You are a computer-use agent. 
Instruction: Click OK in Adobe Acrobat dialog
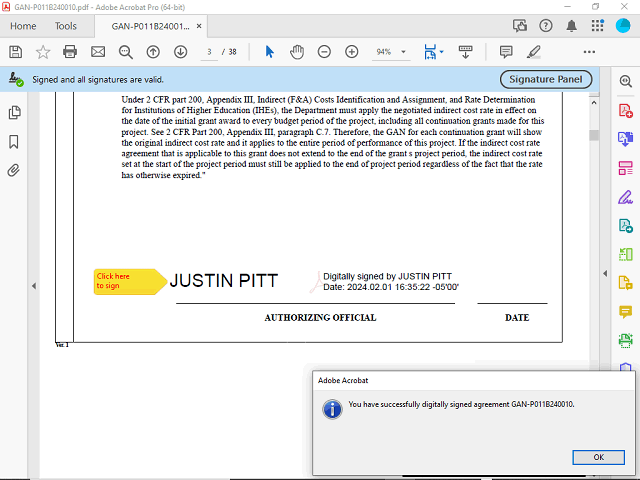pyautogui.click(x=598, y=457)
